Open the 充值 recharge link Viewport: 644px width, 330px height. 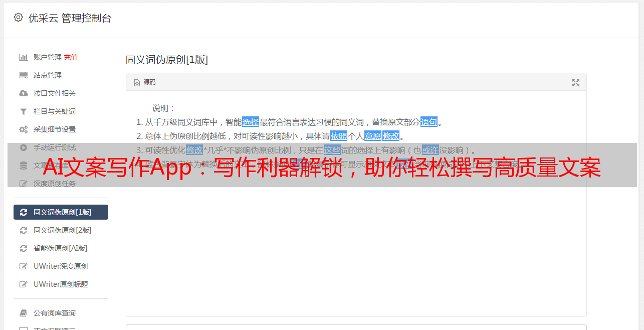click(x=71, y=57)
